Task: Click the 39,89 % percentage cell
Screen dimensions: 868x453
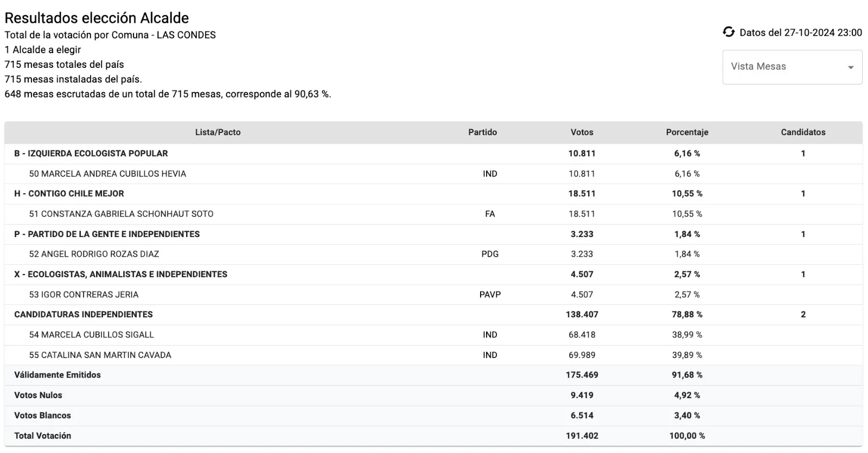Action: coord(687,355)
